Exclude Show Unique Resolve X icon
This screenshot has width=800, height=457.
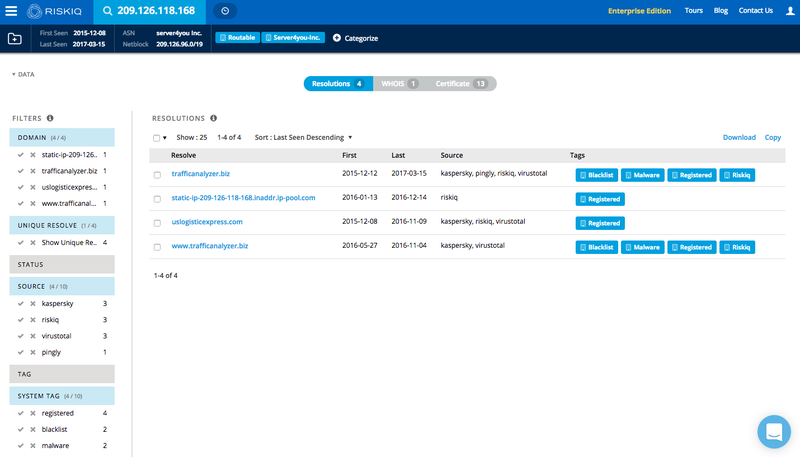pyautogui.click(x=33, y=243)
